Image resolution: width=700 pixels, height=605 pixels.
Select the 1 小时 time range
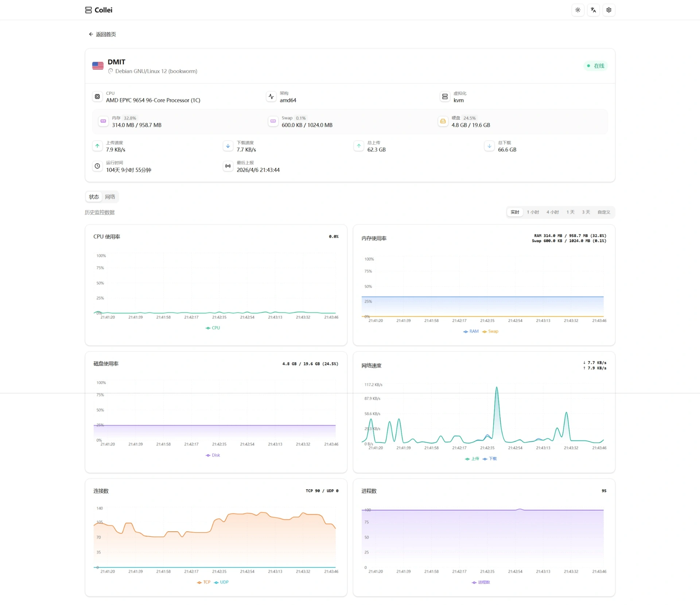click(x=533, y=212)
